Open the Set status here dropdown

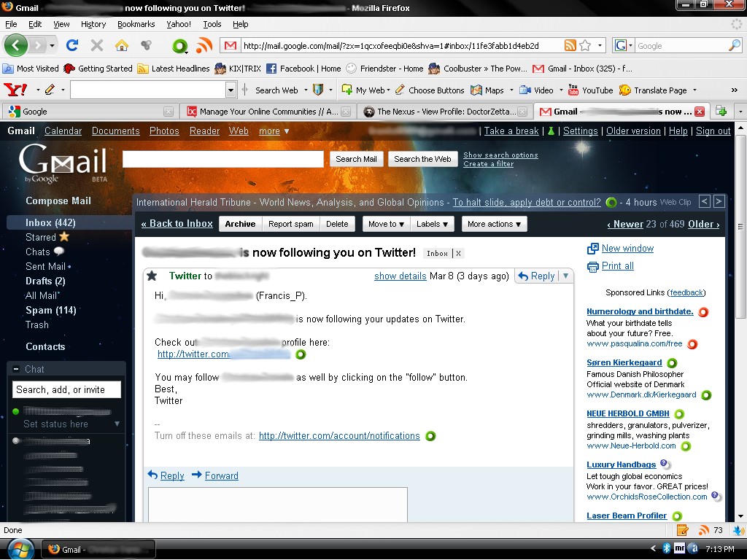coord(117,424)
